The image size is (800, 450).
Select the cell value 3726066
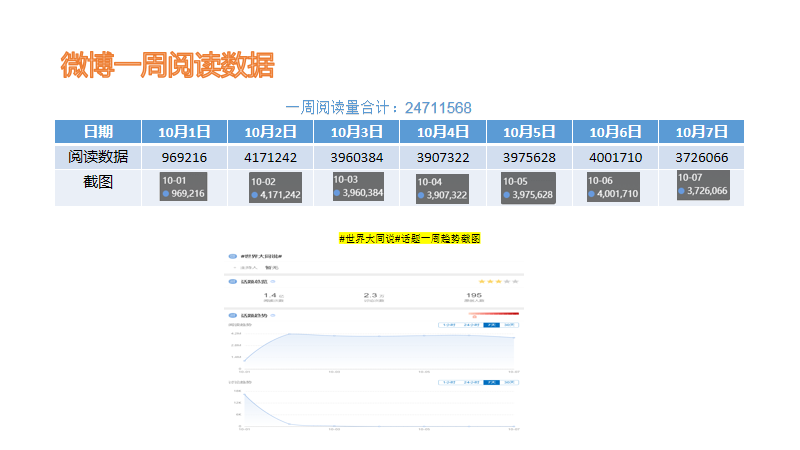pos(702,158)
